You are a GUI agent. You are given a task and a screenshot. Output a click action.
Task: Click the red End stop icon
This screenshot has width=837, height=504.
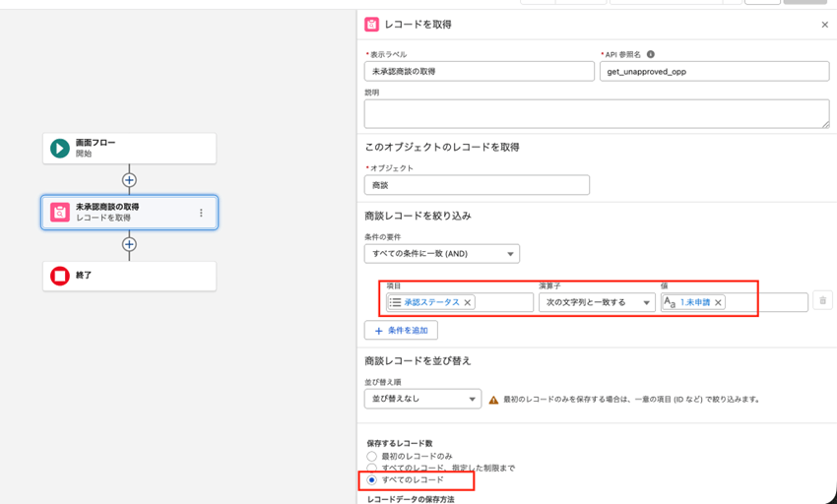(60, 276)
